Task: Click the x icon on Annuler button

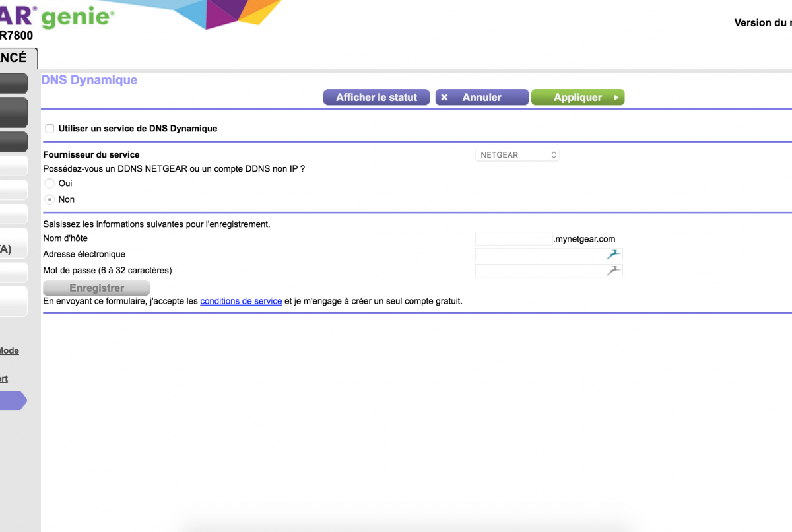Action: 444,97
